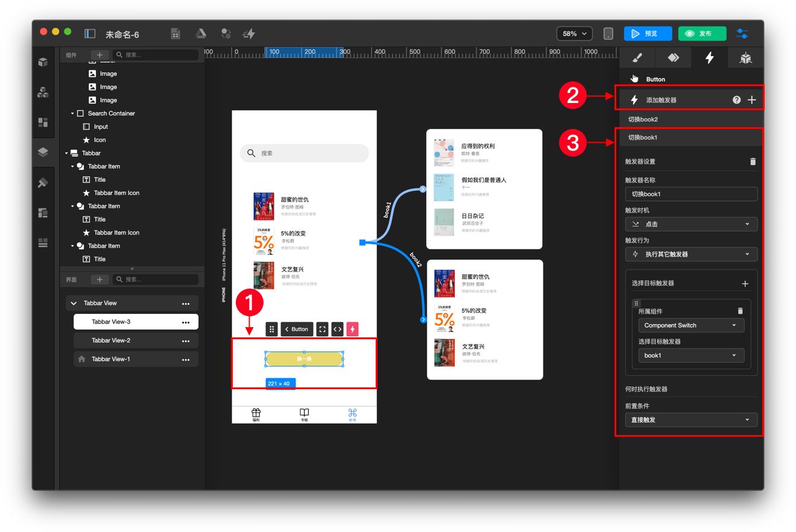Open the 触发时机 dropdown showing 点击
Viewport: 796px width, 532px height.
tap(691, 224)
